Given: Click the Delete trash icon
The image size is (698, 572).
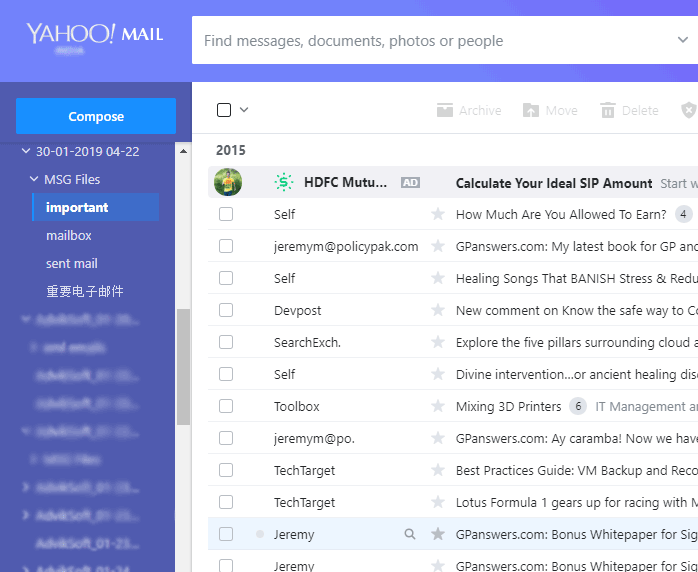Looking at the screenshot, I should click(607, 111).
